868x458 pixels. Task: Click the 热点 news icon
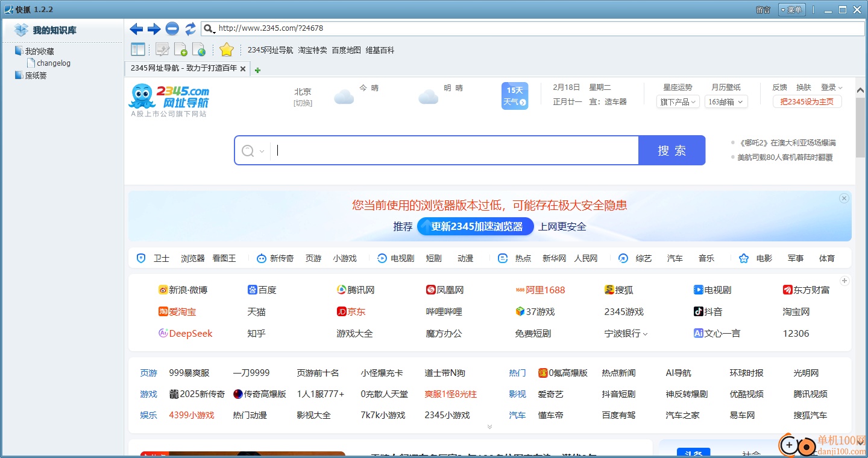pos(503,258)
